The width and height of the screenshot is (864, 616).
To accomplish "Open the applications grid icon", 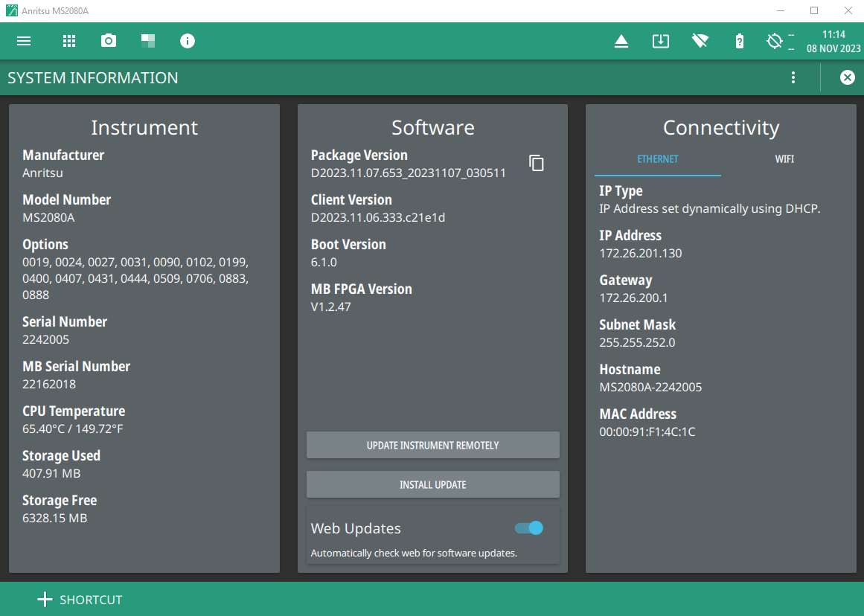I will pyautogui.click(x=69, y=41).
